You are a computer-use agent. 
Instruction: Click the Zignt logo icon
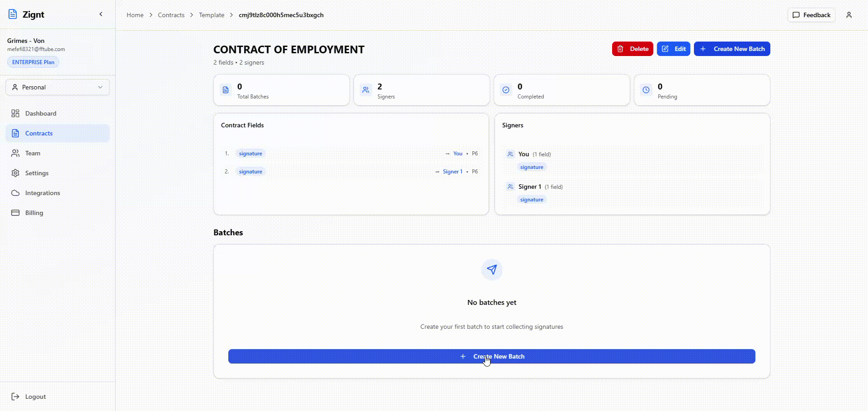click(x=13, y=14)
